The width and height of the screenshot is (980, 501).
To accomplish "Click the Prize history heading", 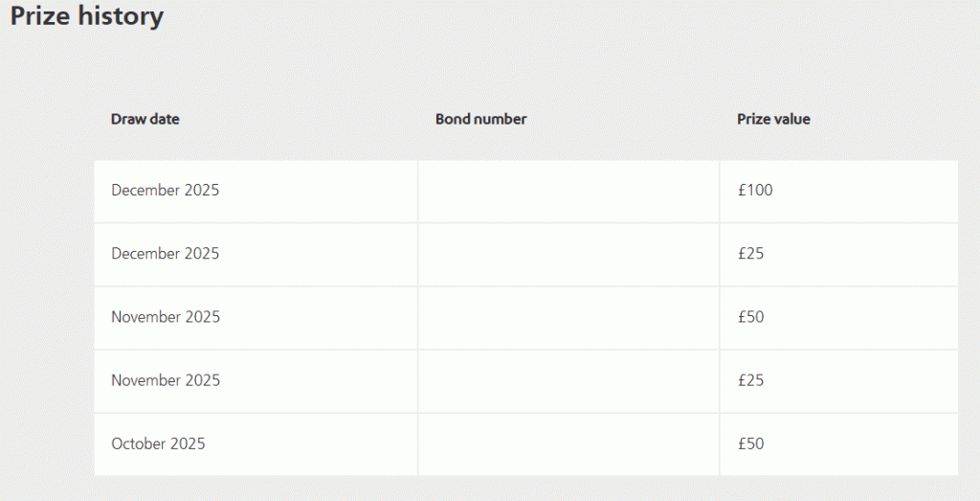I will [x=87, y=16].
